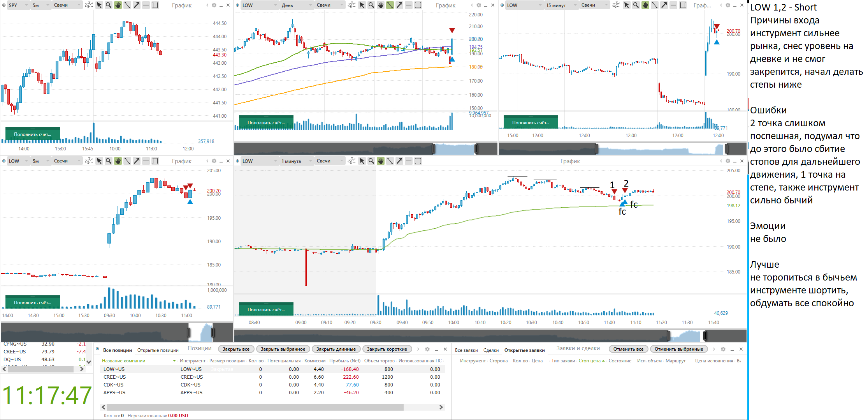Select cursor tool in SPY chart toolbar
The image size is (868, 420).
point(99,5)
